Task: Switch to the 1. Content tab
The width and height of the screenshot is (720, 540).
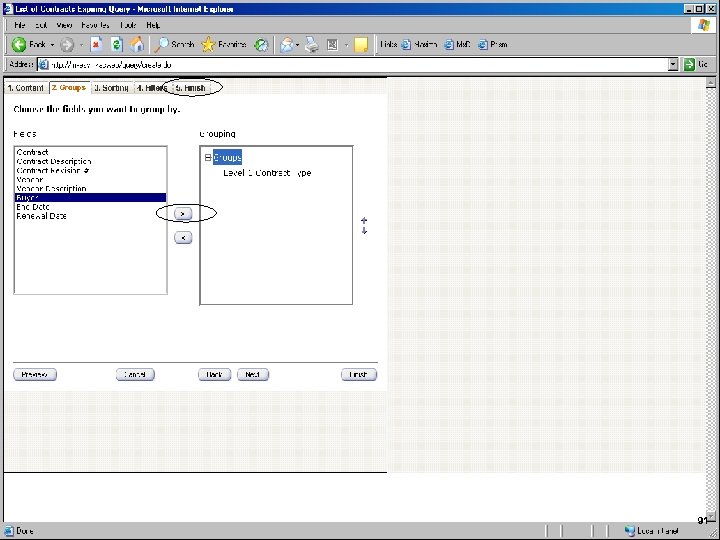Action: tap(26, 88)
